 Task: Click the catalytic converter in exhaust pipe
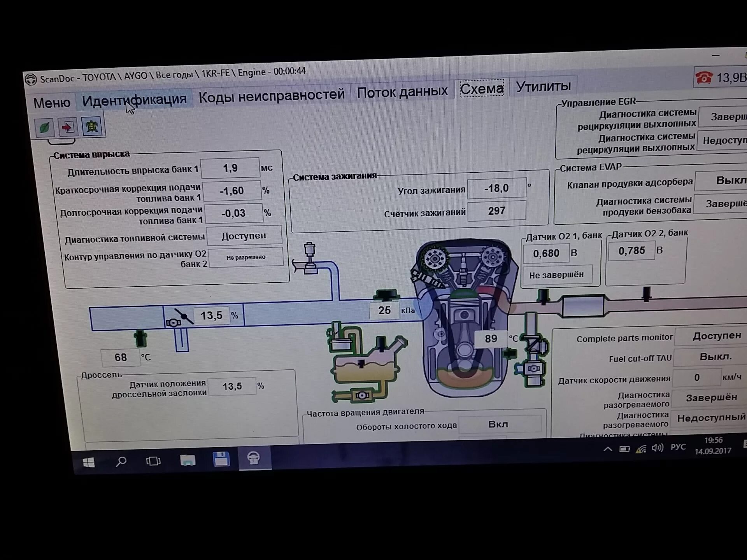(x=583, y=306)
